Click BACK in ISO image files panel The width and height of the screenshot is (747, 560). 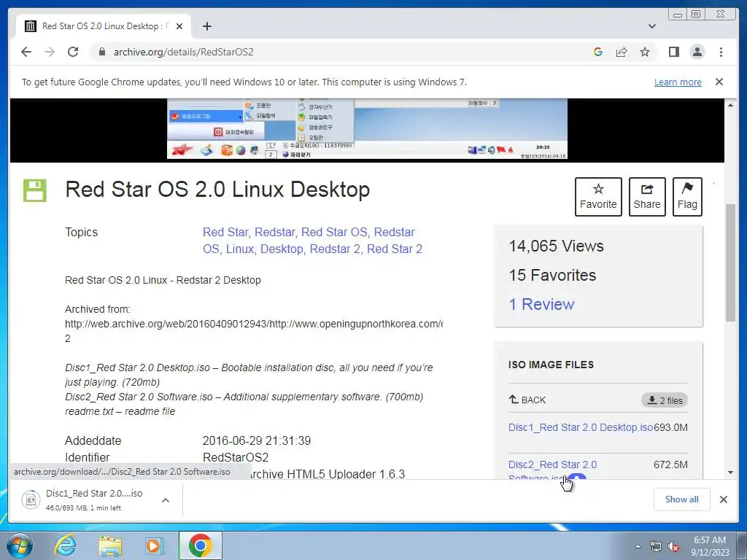click(x=527, y=400)
